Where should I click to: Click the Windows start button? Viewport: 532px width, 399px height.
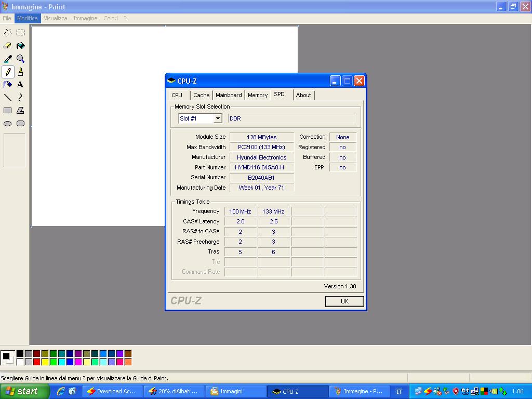(x=24, y=391)
